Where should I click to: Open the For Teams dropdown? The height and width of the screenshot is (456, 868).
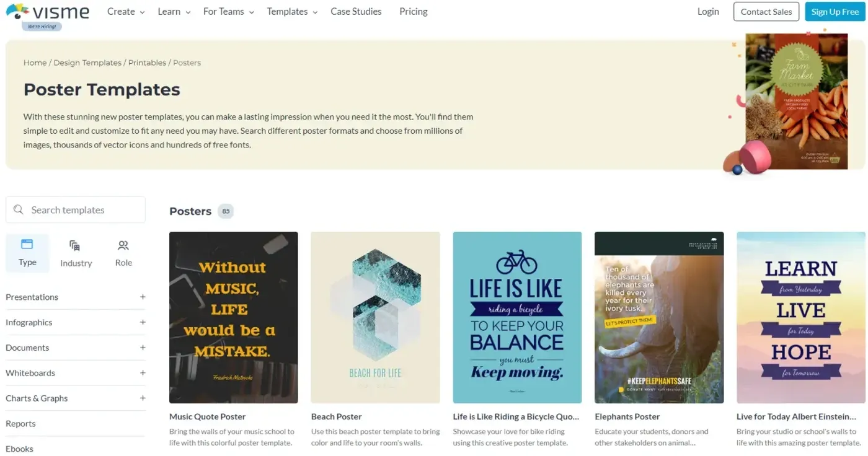click(x=229, y=11)
